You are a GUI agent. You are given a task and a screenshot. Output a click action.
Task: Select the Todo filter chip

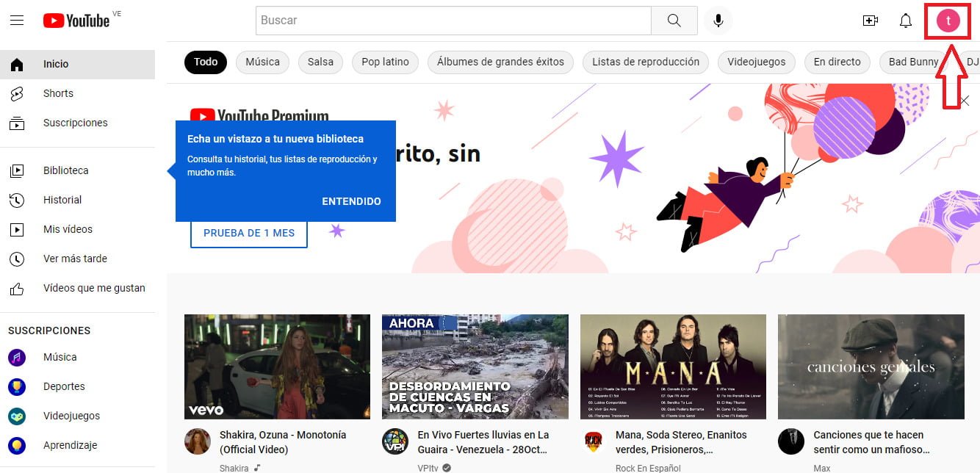(206, 62)
